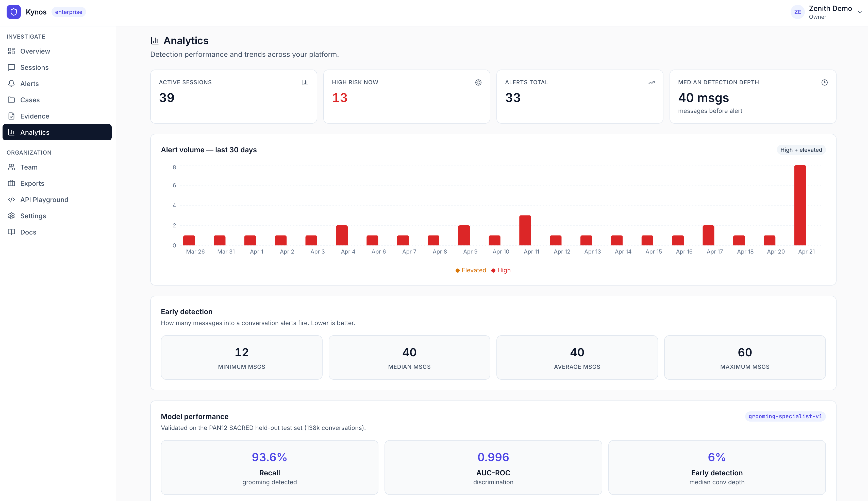
Task: Click the trend arrow on Alerts Total card
Action: (x=651, y=82)
